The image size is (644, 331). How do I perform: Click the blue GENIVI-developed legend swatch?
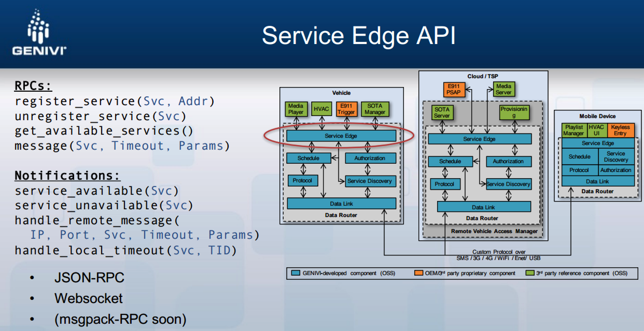click(x=296, y=273)
